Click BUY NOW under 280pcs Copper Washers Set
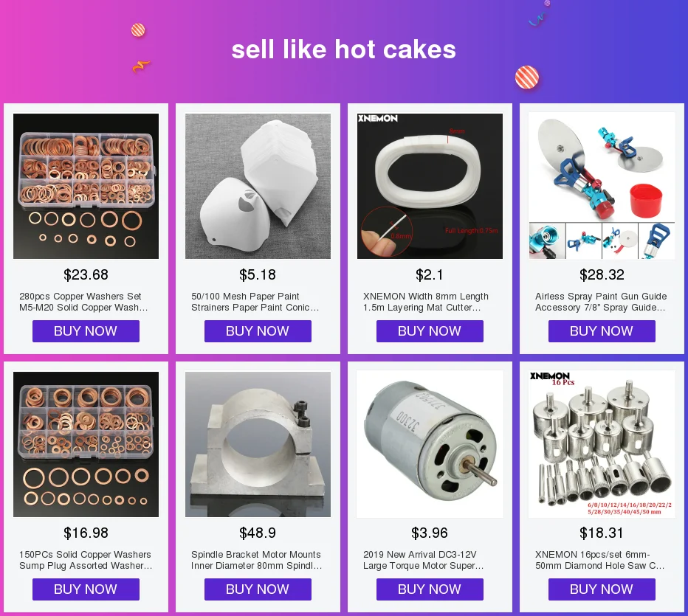Viewport: 688px width, 616px height. pyautogui.click(x=86, y=331)
